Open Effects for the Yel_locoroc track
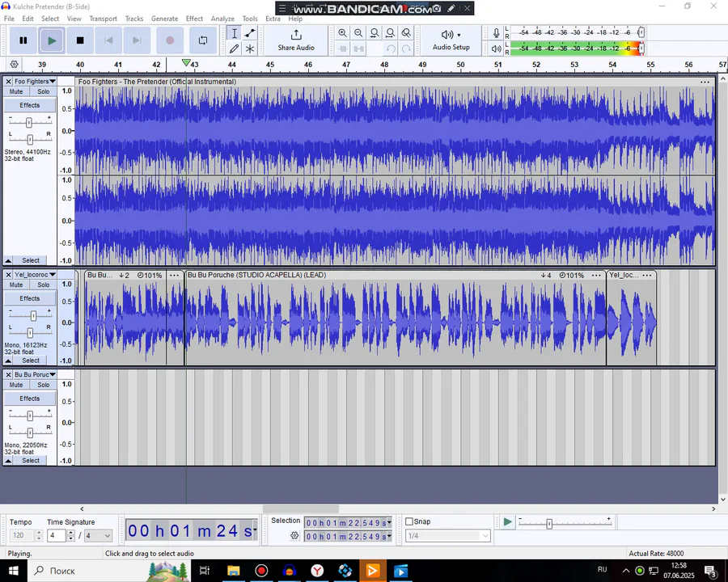 pyautogui.click(x=30, y=298)
